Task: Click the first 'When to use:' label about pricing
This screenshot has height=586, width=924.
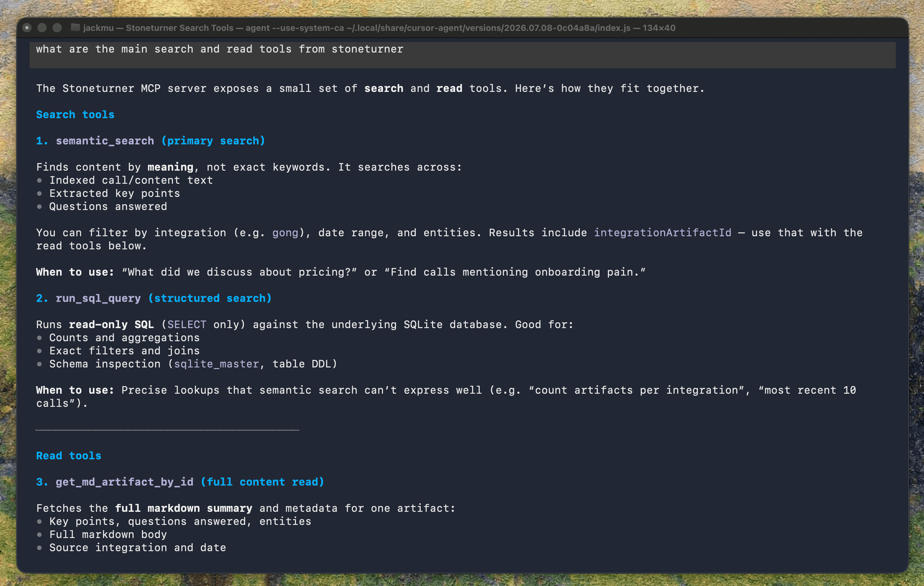Action: tap(75, 272)
